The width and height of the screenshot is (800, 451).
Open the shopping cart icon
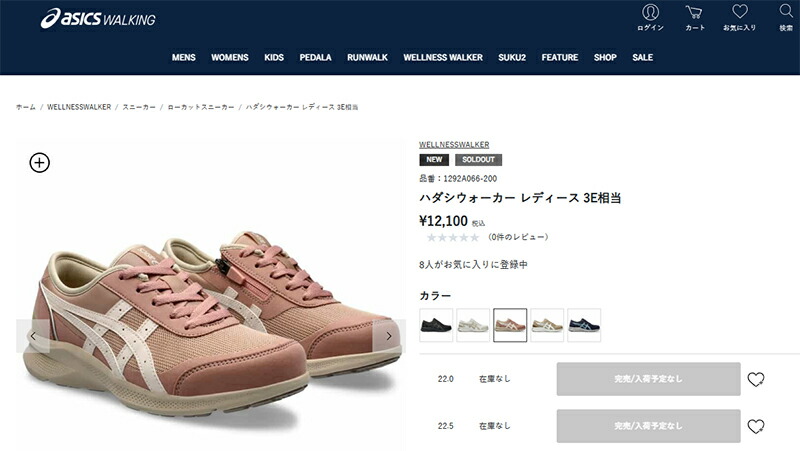pos(694,17)
